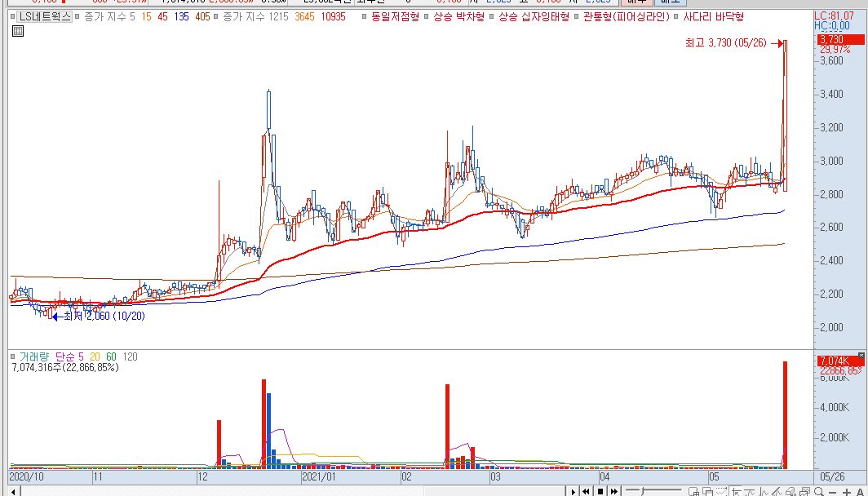
Task: Click the 05/26 date axis label
Action: pyautogui.click(x=833, y=476)
